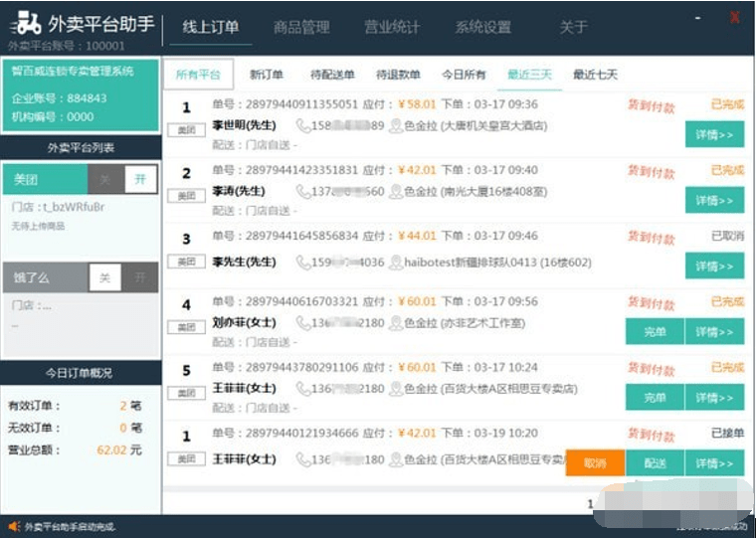
Task: Click phone icon in 刘亦菲 order row
Action: 303,323
